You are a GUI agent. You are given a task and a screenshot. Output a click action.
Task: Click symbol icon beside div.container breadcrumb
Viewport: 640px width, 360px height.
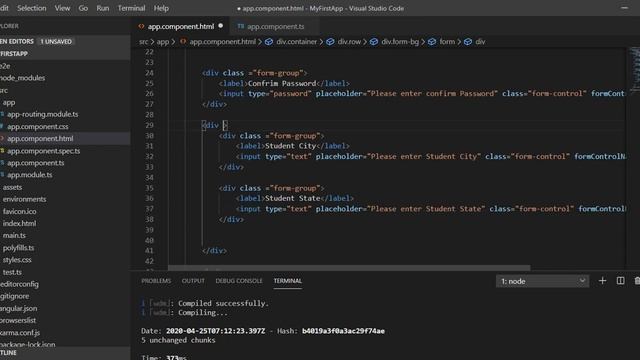pos(269,42)
